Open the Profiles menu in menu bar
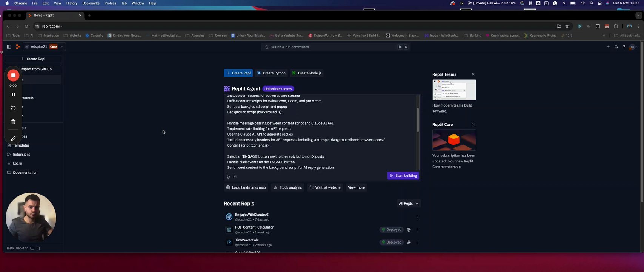The height and width of the screenshot is (272, 644). [x=110, y=3]
